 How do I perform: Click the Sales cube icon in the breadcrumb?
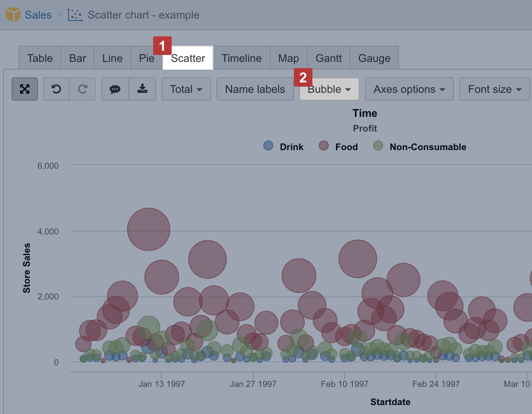12,14
